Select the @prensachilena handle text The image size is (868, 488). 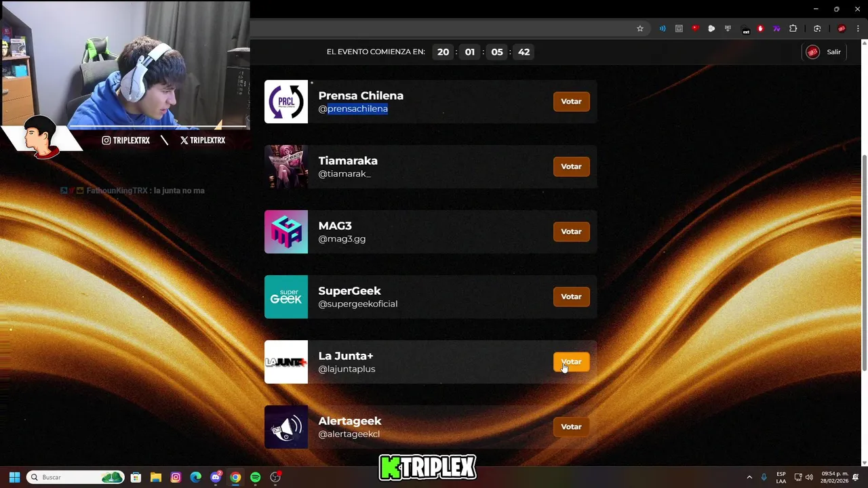(353, 108)
